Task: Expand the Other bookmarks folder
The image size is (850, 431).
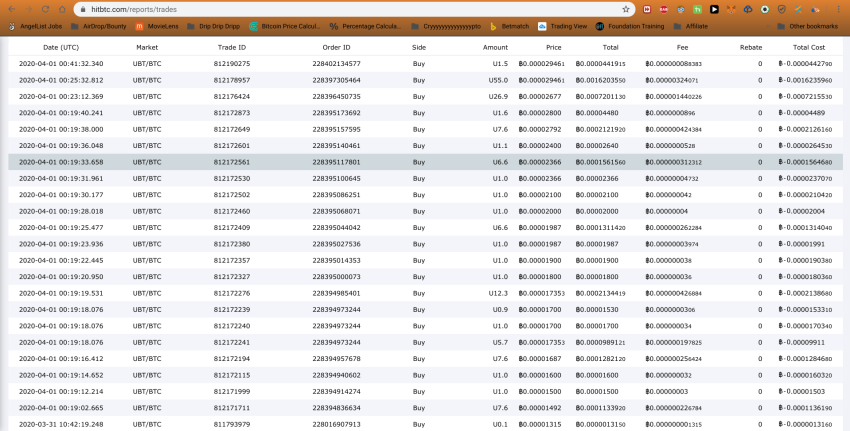Action: coord(807,26)
